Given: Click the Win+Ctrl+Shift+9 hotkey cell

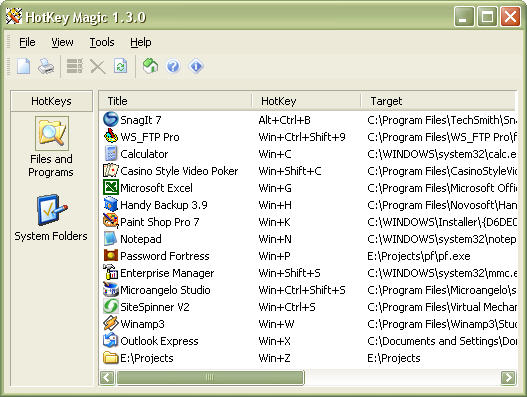Looking at the screenshot, I should [301, 137].
